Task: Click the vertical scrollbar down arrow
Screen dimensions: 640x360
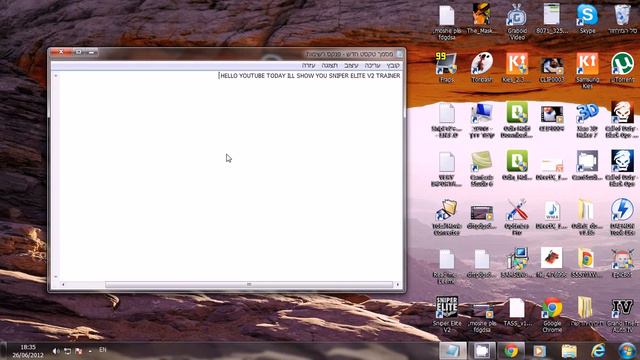Action: click(56, 277)
